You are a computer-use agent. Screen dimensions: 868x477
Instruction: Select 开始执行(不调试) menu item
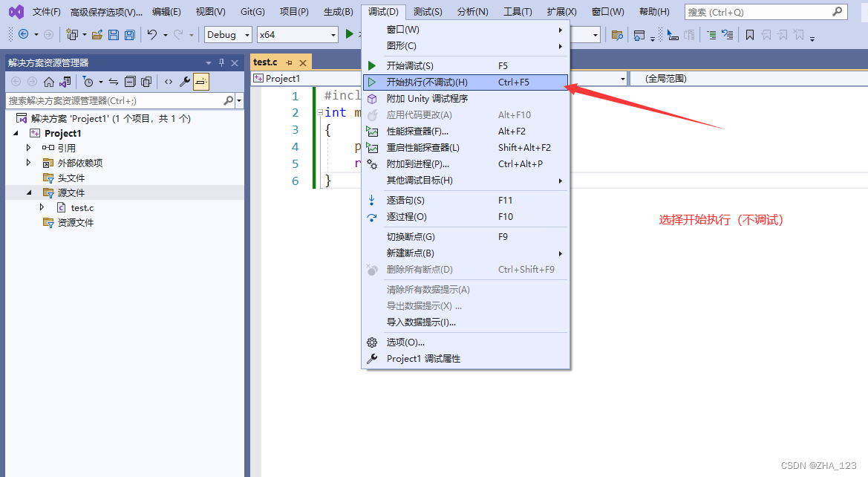(466, 82)
